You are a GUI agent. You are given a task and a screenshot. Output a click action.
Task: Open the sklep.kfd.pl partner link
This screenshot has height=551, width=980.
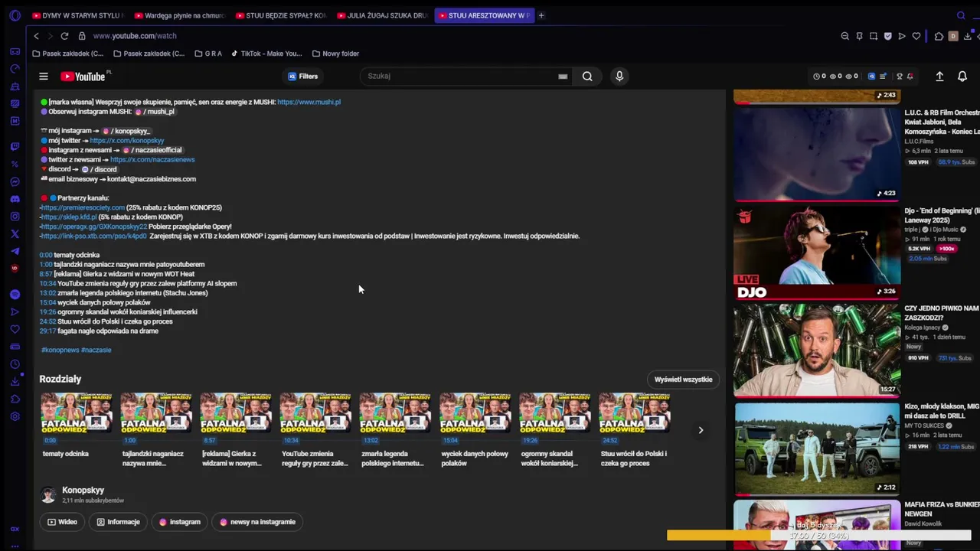tap(69, 217)
